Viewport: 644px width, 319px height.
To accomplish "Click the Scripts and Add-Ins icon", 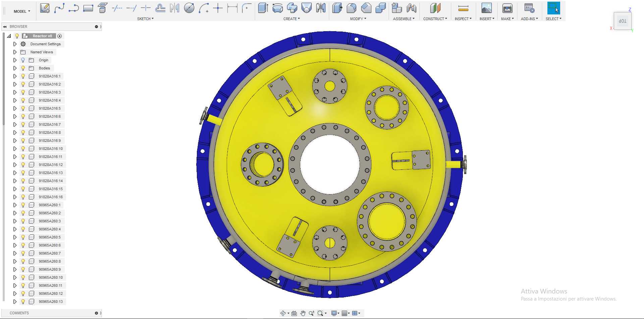I will [529, 8].
